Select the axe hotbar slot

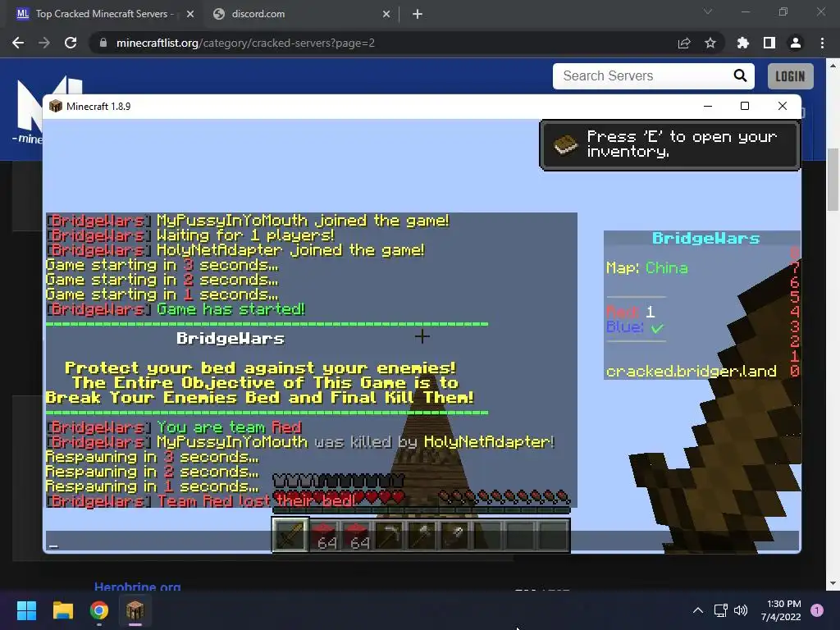click(x=422, y=535)
